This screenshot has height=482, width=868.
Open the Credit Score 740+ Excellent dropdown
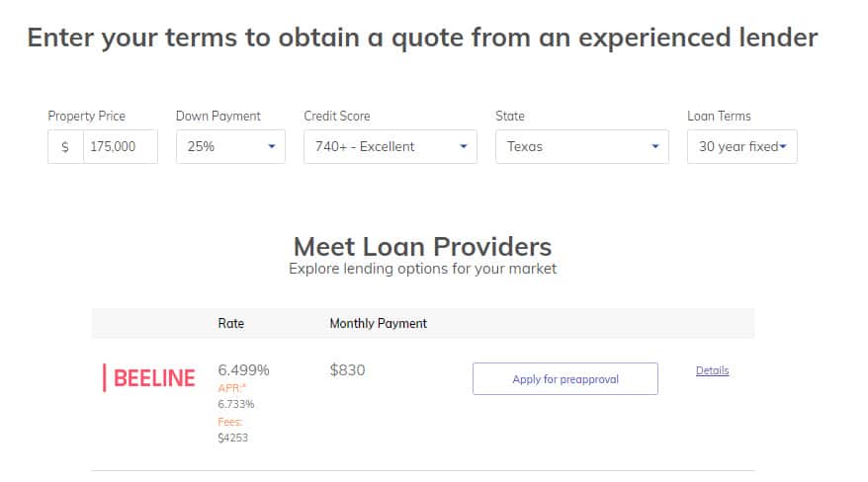click(391, 146)
